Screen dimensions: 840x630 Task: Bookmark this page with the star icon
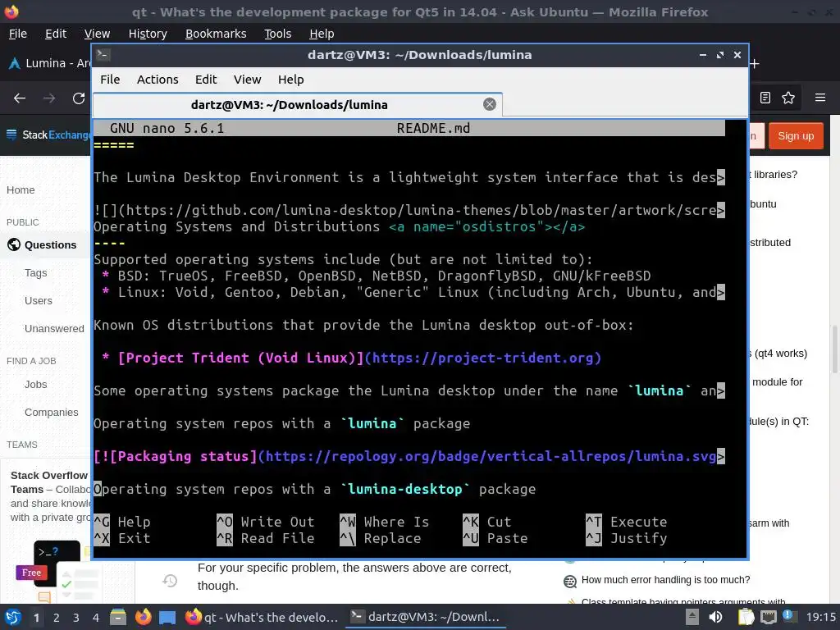point(788,98)
